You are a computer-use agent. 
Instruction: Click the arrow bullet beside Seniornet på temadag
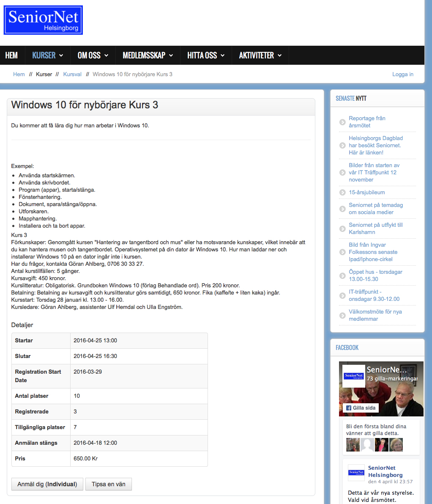coord(342,209)
